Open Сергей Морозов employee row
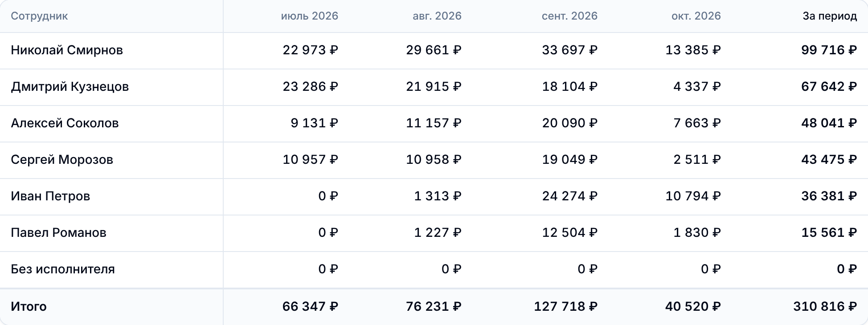 (62, 159)
